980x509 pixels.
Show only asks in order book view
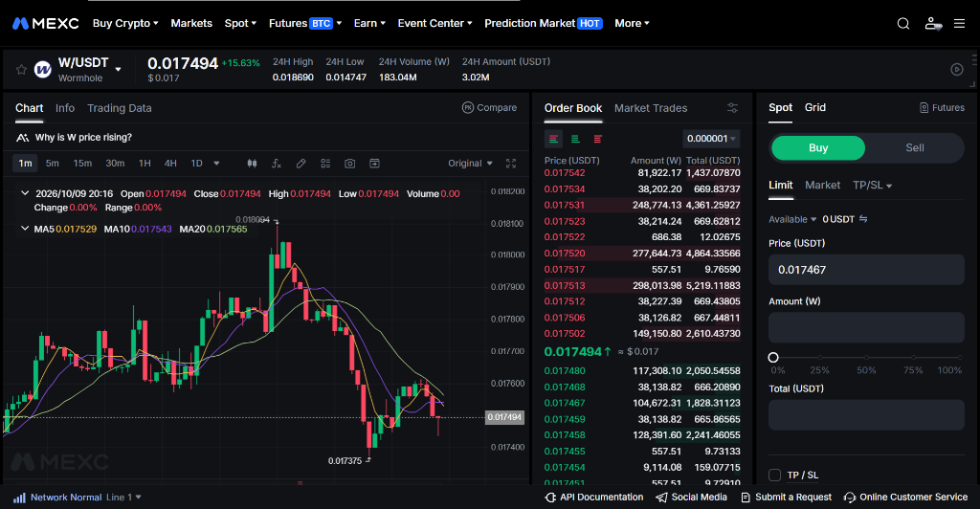click(598, 139)
